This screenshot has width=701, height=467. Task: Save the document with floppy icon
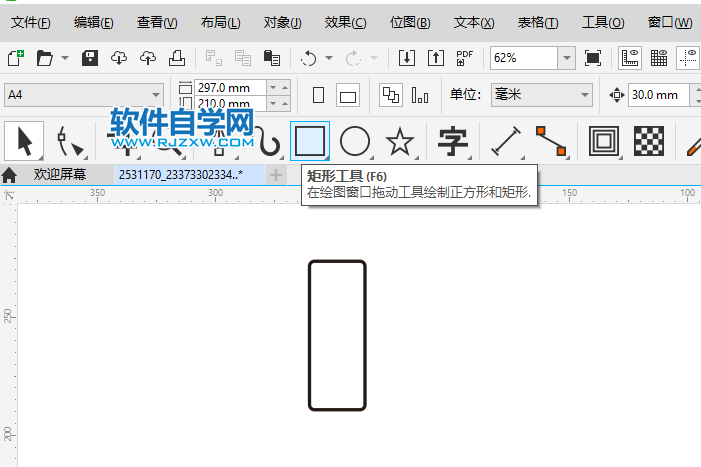coord(90,58)
